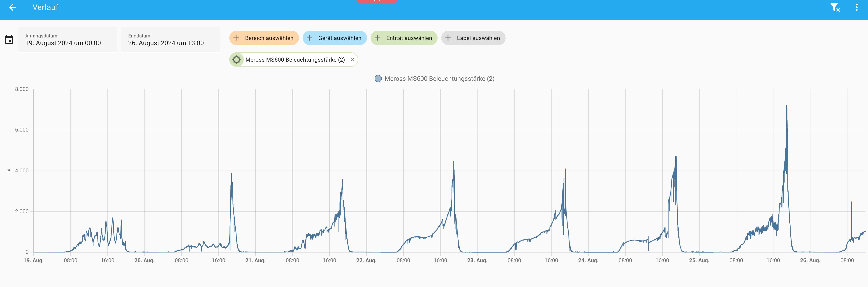Click plus icon in Label auswählen
The height and width of the screenshot is (287, 868).
click(448, 38)
